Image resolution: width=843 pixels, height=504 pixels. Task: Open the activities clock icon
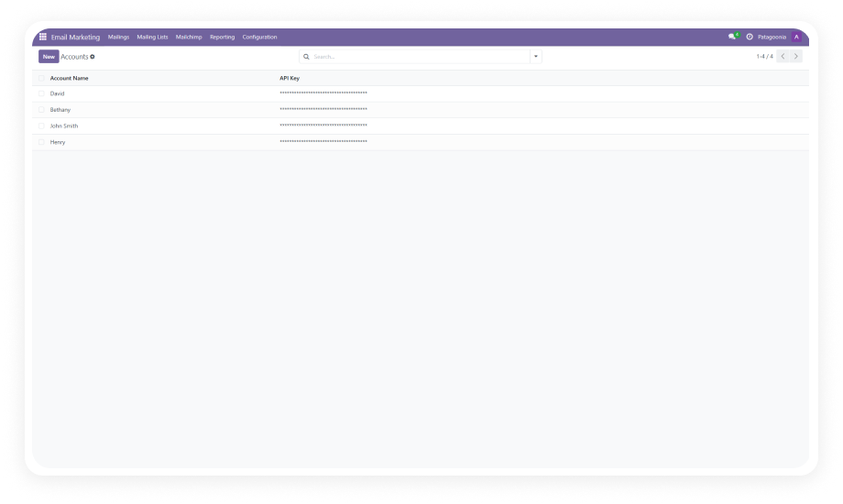(750, 37)
